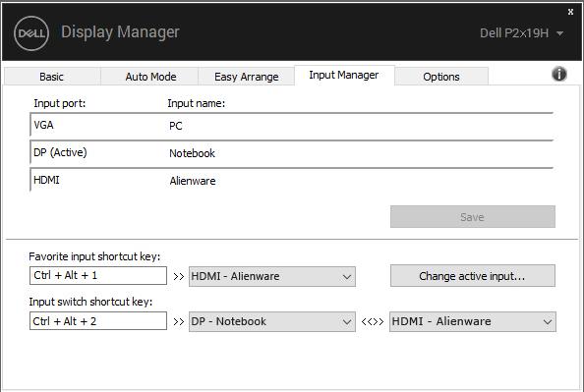Select the DP (Active) input port label
584x392 pixels.
pyautogui.click(x=60, y=152)
